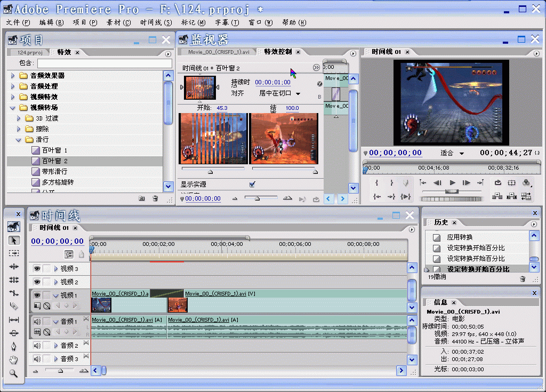
Task: Click the 视频1 show keyframes icon
Action: pyautogui.click(x=47, y=306)
